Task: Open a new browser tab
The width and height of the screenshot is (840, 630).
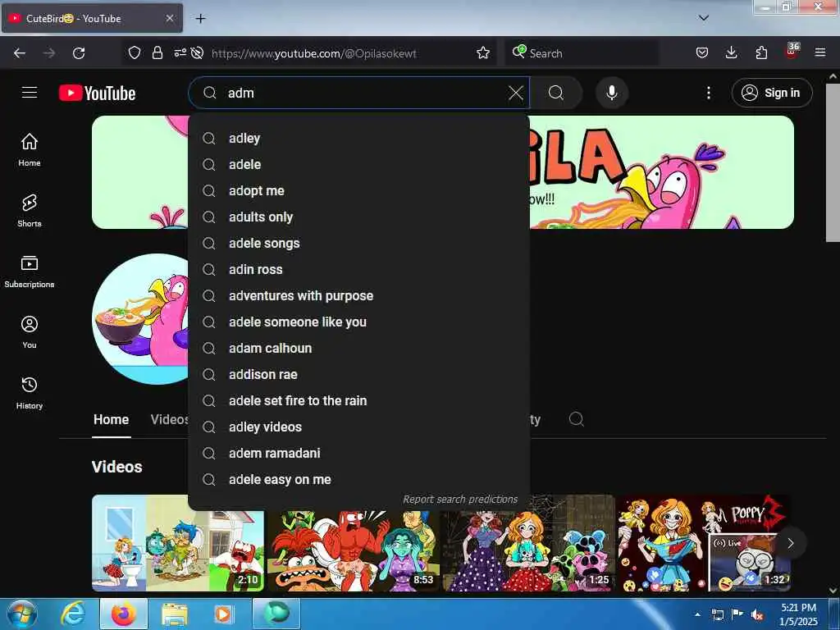Action: (x=200, y=19)
